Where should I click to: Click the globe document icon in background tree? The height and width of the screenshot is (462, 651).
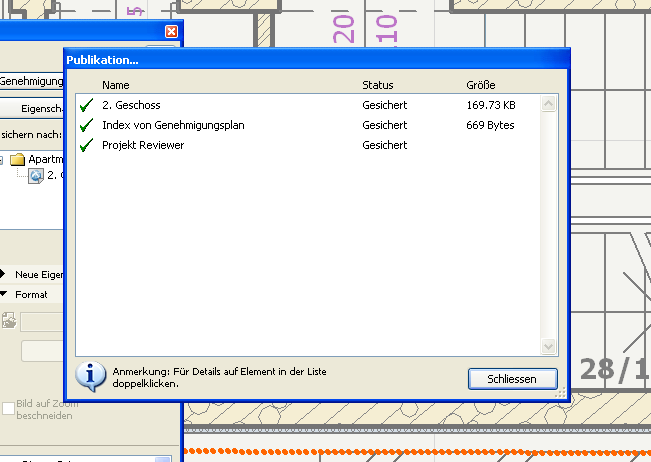click(36, 176)
